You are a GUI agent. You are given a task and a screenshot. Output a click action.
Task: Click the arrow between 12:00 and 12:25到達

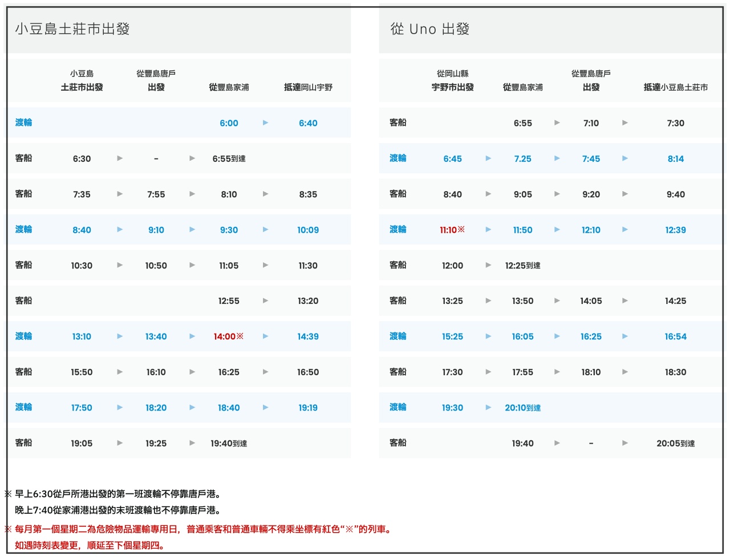pos(488,265)
